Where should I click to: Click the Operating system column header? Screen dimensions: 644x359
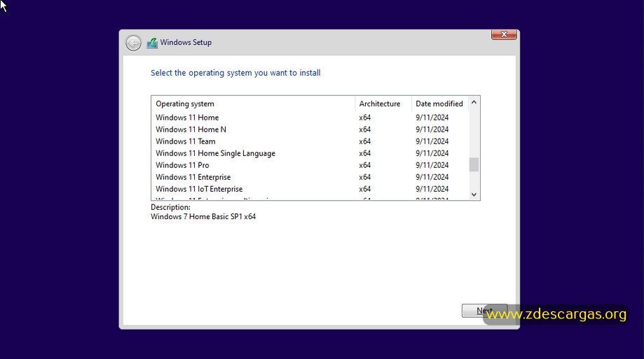point(254,104)
